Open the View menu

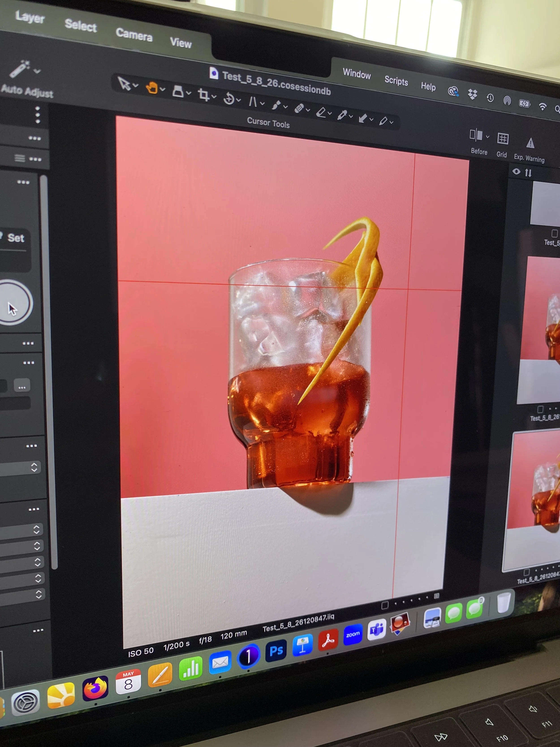[181, 43]
